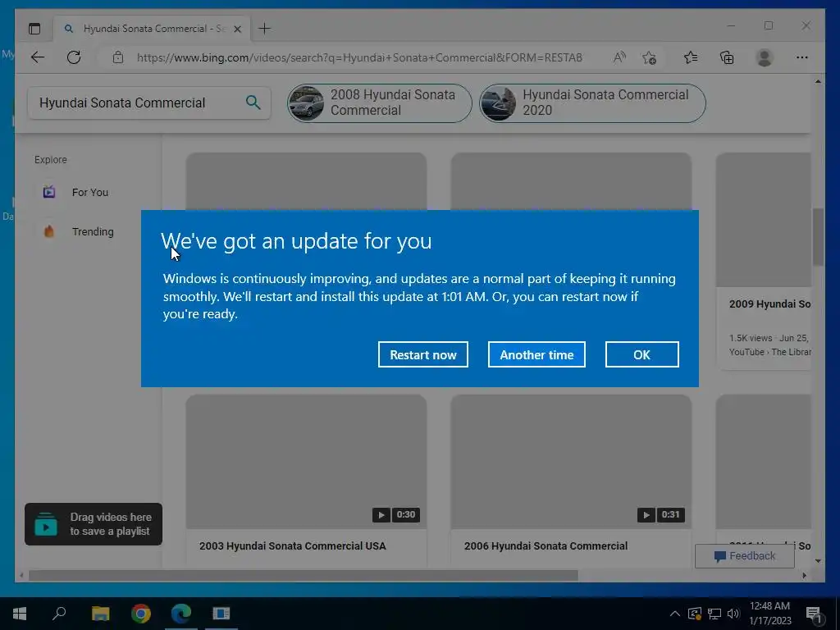Select 2008 Hyundai Sonata Commercial suggestion

[x=379, y=103]
